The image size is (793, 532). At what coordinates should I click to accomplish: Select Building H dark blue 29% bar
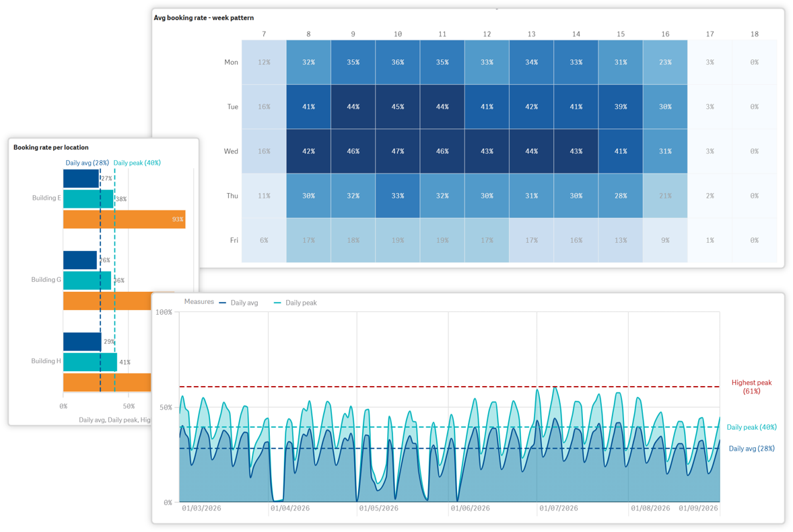click(82, 342)
